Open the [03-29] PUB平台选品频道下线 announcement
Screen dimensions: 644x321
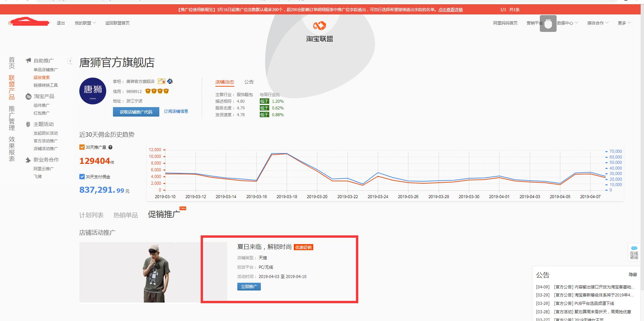[x=575, y=304]
